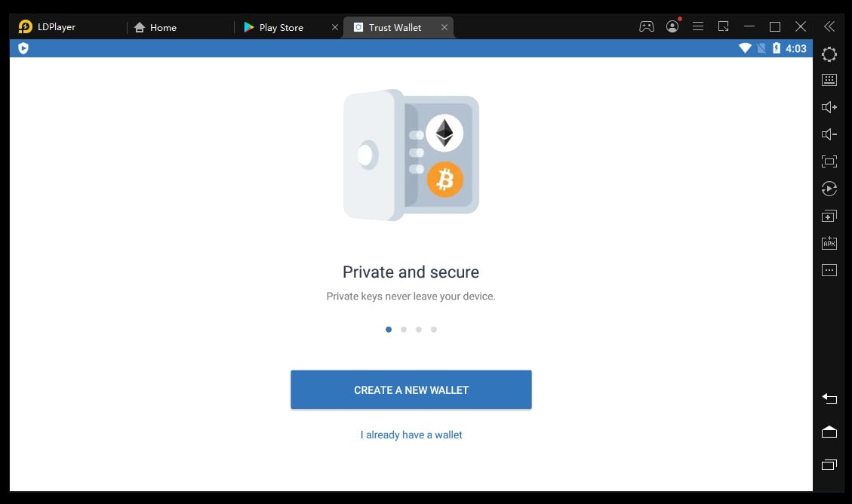Open the hamburger menu in the title bar

698,26
